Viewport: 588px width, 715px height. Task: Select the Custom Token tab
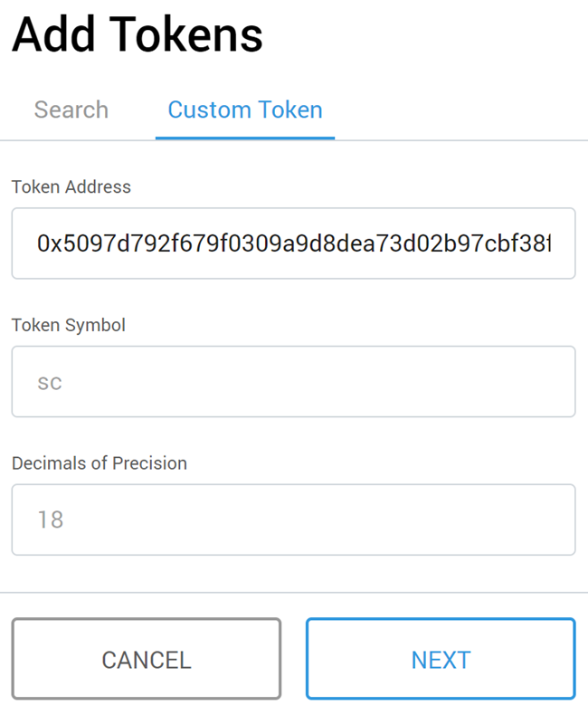tap(245, 110)
